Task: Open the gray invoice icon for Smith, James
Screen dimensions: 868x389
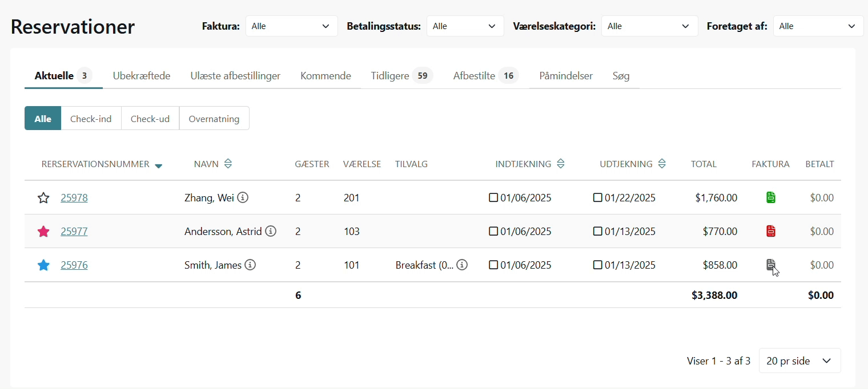Action: (771, 265)
